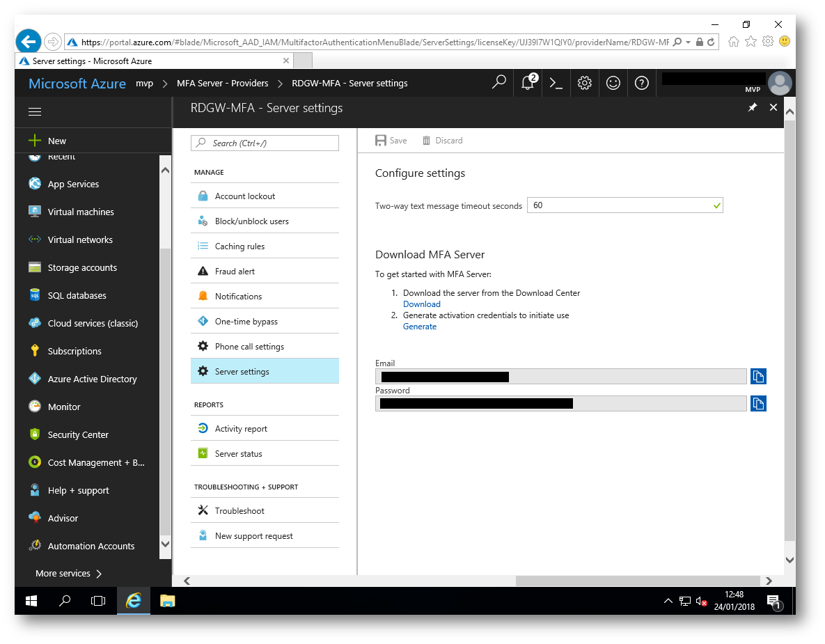Refresh the page in address bar

(x=711, y=42)
